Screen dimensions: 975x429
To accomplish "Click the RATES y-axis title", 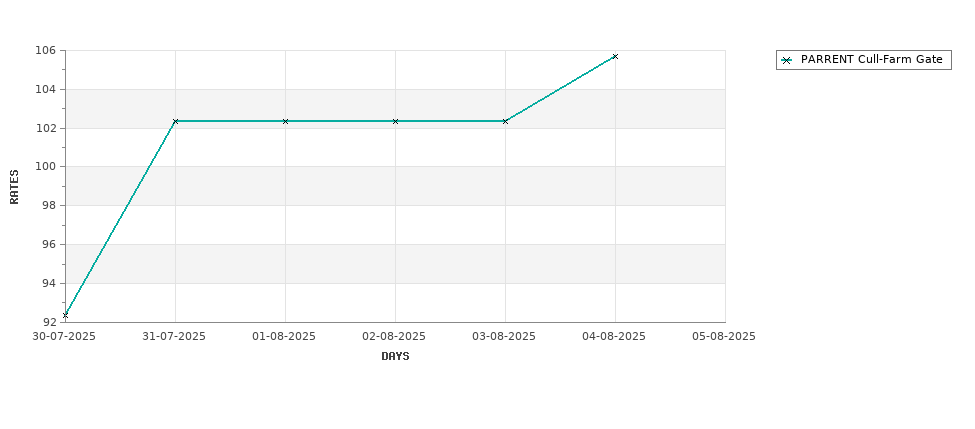I will click(x=14, y=186).
